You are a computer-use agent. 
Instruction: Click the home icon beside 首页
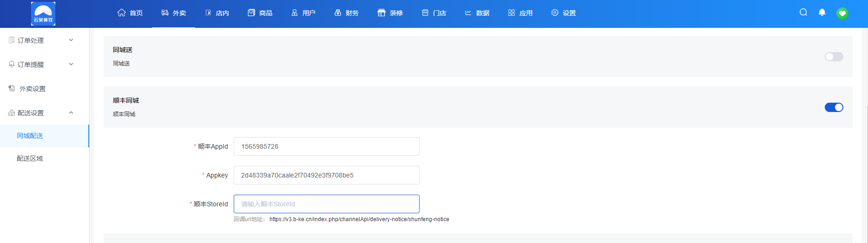[122, 13]
